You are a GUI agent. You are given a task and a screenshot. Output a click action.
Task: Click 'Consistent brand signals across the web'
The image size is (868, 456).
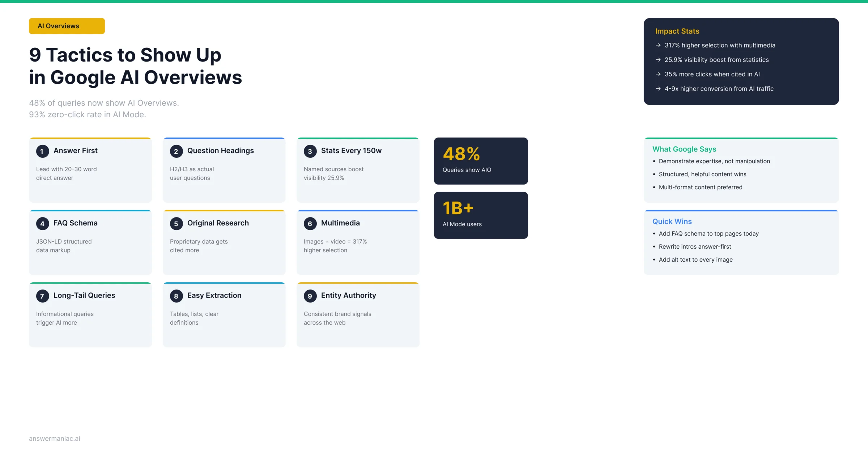click(x=337, y=318)
